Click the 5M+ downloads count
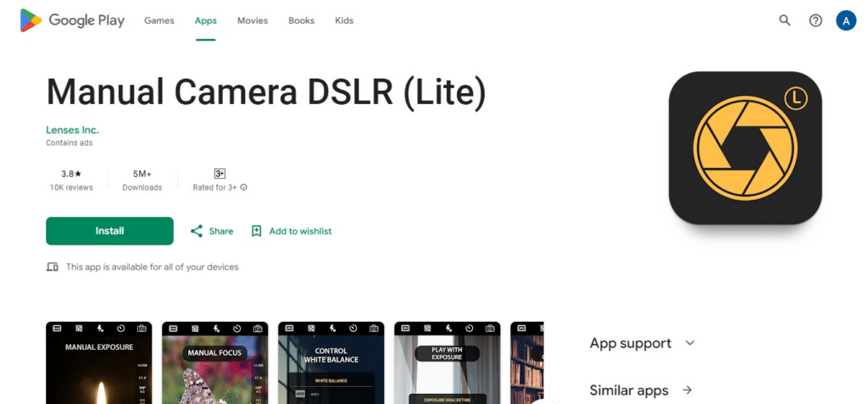 [142, 174]
